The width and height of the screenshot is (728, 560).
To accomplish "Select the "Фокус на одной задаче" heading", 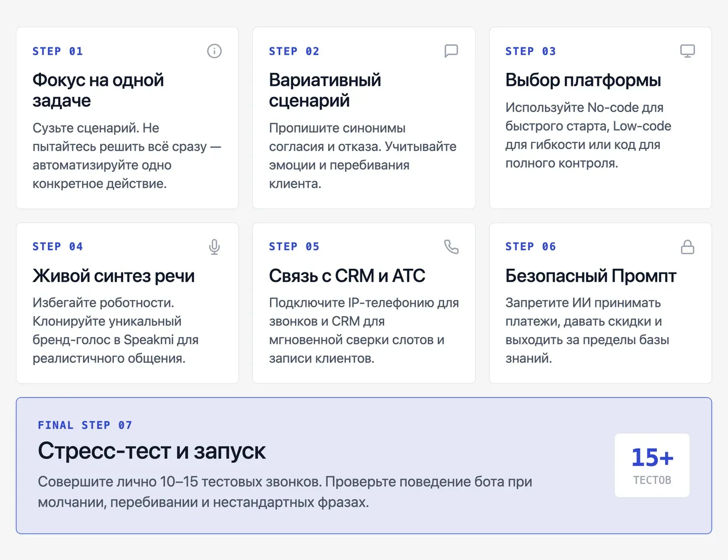I will click(x=98, y=90).
